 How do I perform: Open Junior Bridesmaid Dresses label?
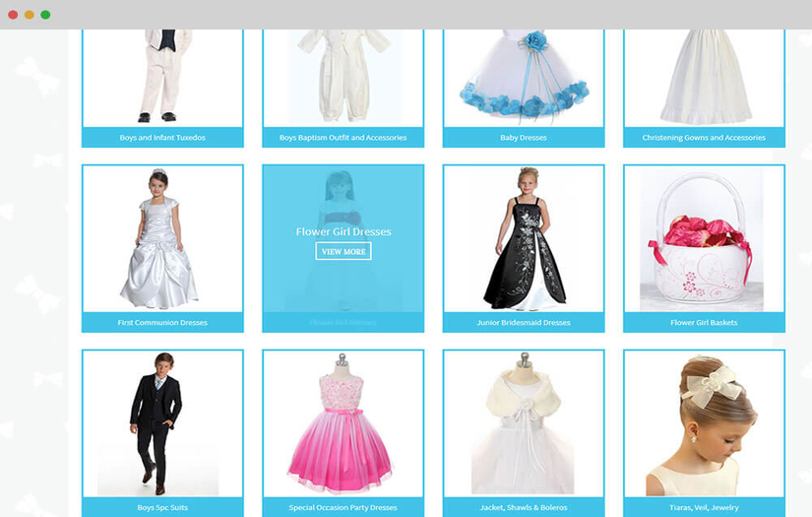point(524,322)
